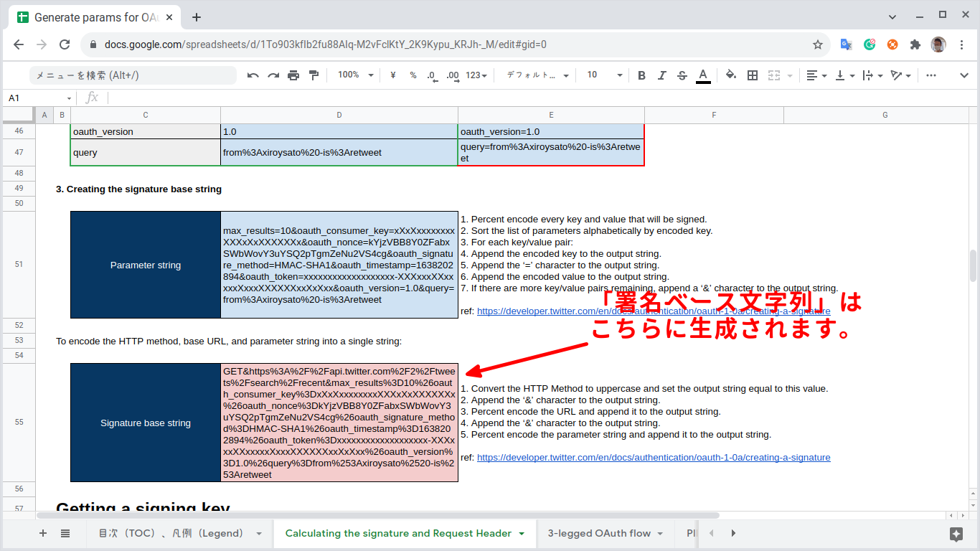980x551 pixels.
Task: Decrease decimal places
Action: (430, 75)
